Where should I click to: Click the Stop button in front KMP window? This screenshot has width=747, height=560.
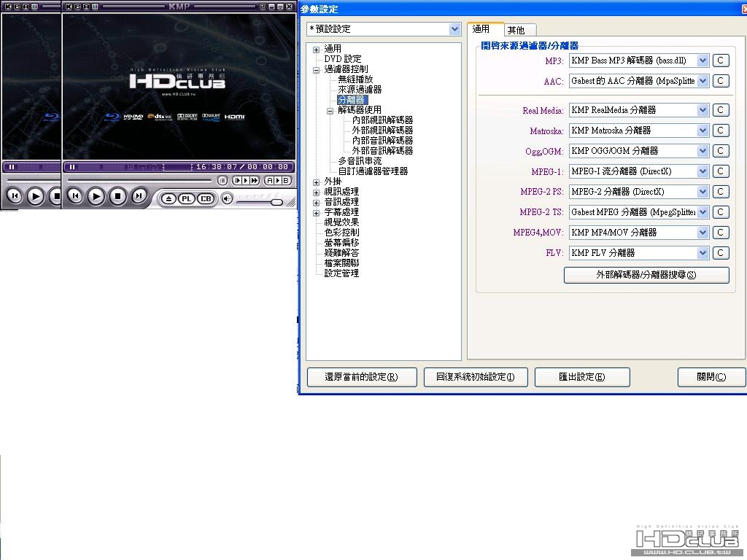point(117,195)
